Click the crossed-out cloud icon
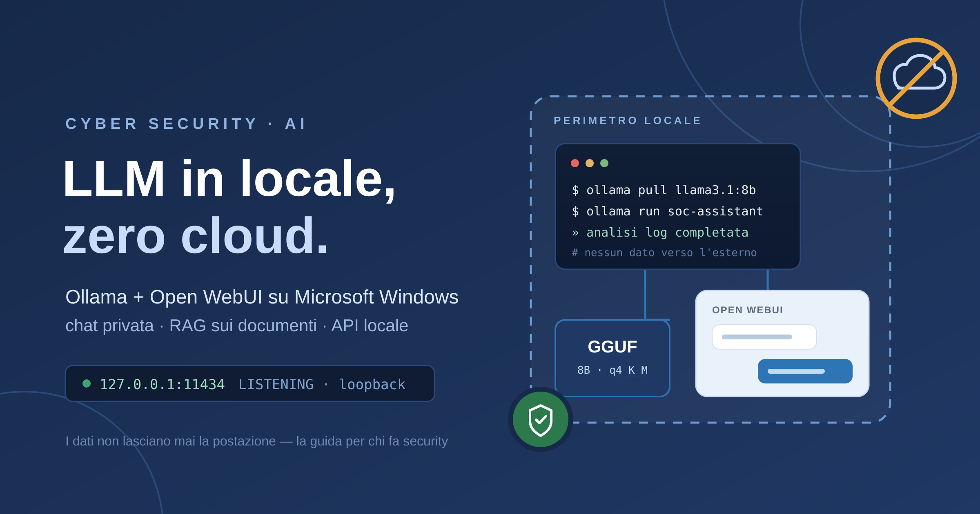Image resolution: width=980 pixels, height=514 pixels. [x=916, y=78]
